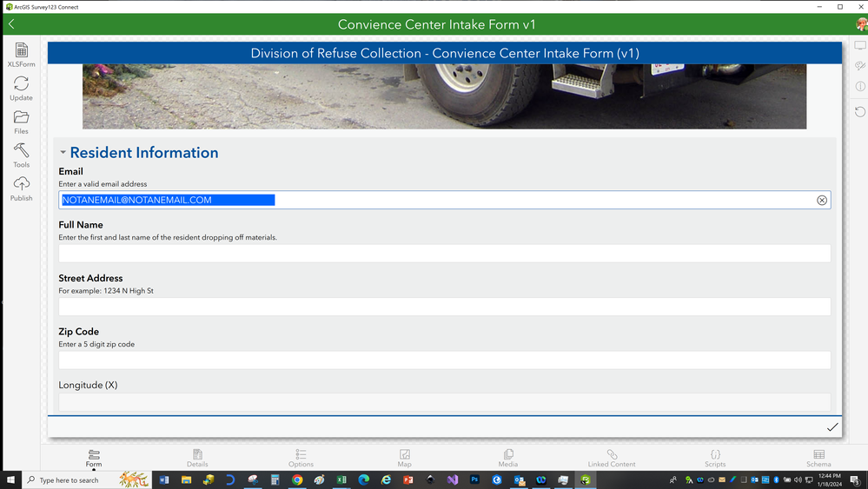Screen dimensions: 868x489
Task: Switch to the Linked Content tab
Action: point(612,459)
